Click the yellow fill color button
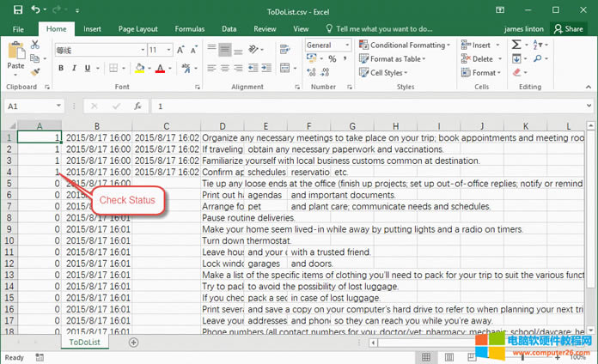This screenshot has height=364, width=598. click(x=139, y=67)
